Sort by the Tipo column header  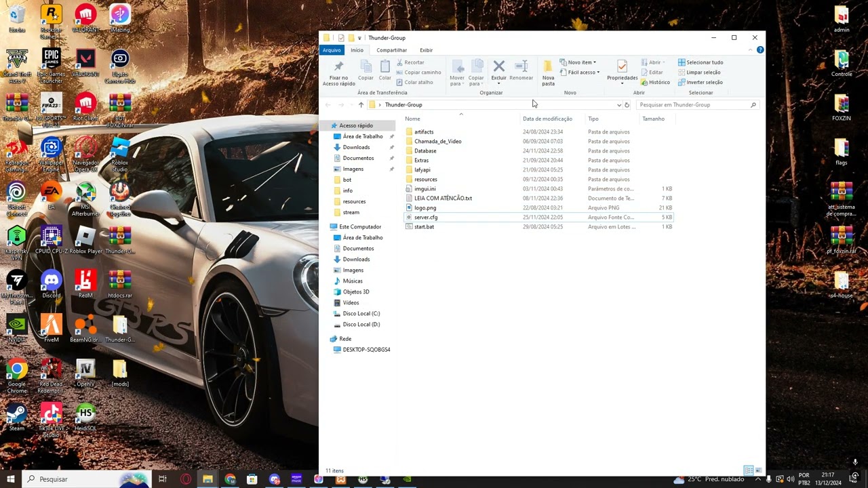click(612, 119)
